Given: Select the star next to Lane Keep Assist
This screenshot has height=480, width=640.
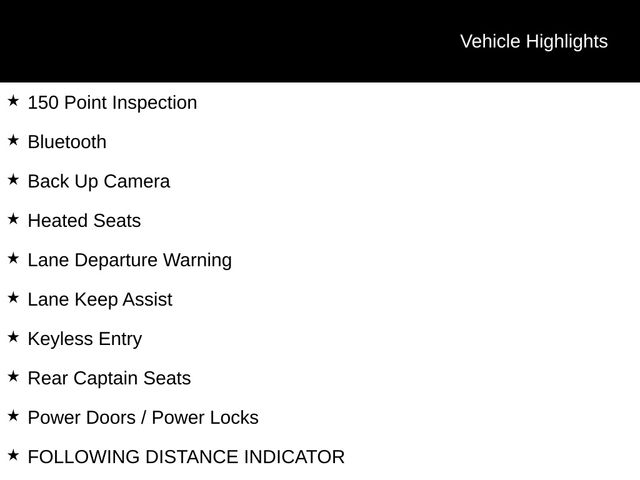Looking at the screenshot, I should pos(13,298).
